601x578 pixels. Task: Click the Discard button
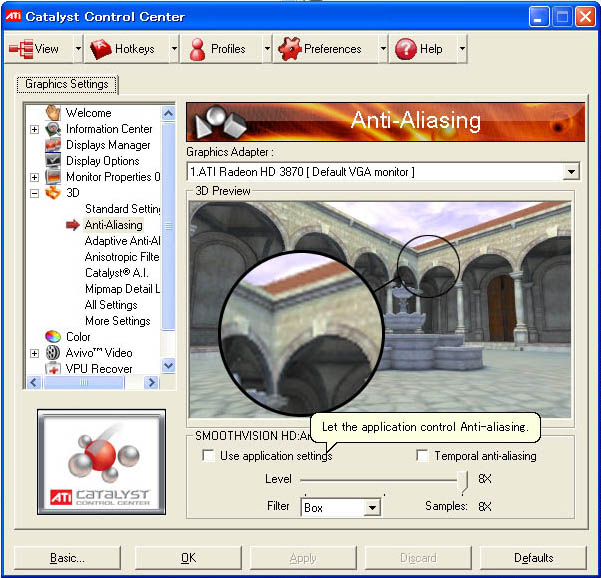pyautogui.click(x=418, y=558)
